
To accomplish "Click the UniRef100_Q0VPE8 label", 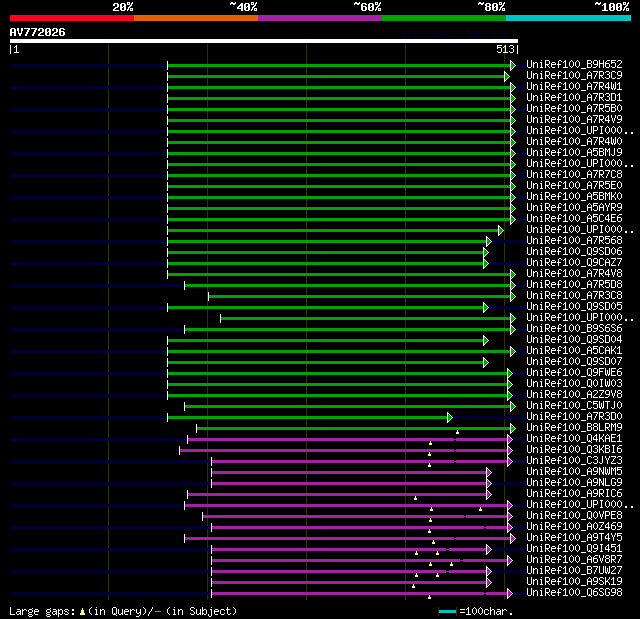I will pyautogui.click(x=574, y=516).
